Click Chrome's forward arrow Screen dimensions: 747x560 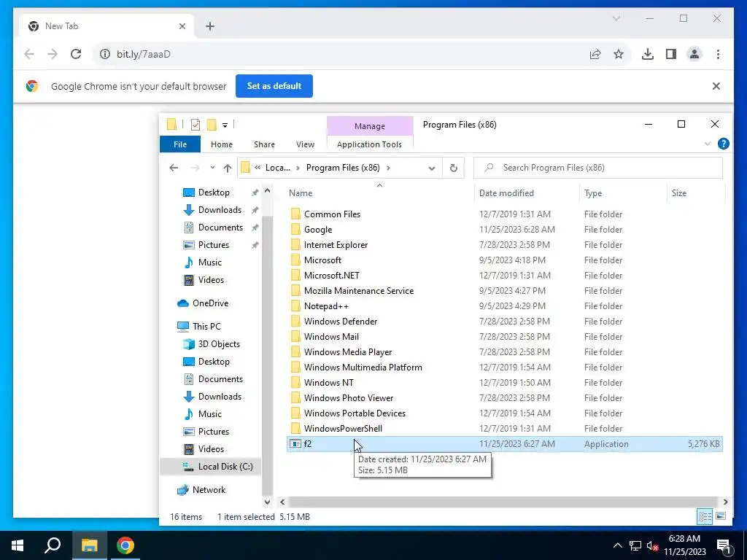(x=53, y=54)
